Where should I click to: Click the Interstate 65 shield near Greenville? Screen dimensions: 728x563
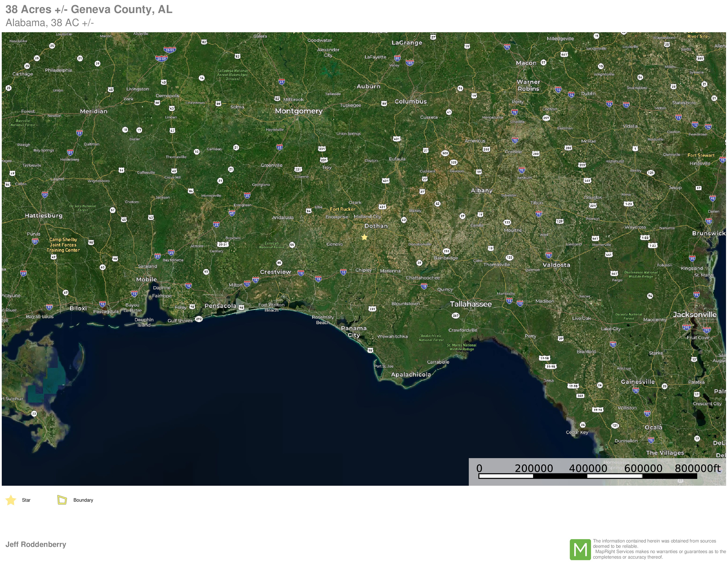279,147
